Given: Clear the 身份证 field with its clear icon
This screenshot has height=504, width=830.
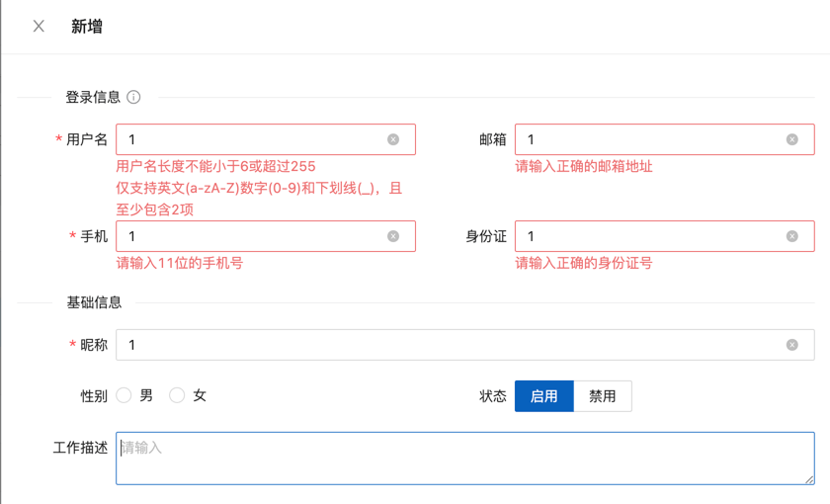Looking at the screenshot, I should coord(791,236).
